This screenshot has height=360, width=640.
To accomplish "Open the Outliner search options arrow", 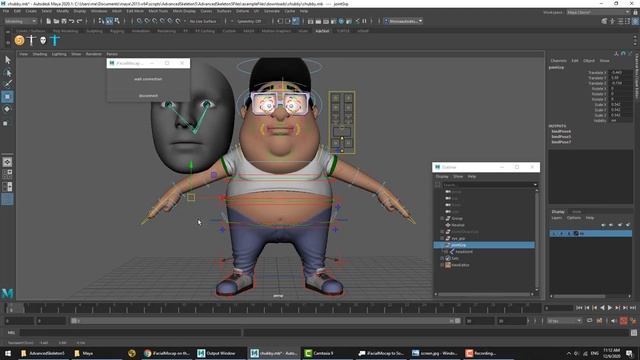I will click(x=535, y=185).
